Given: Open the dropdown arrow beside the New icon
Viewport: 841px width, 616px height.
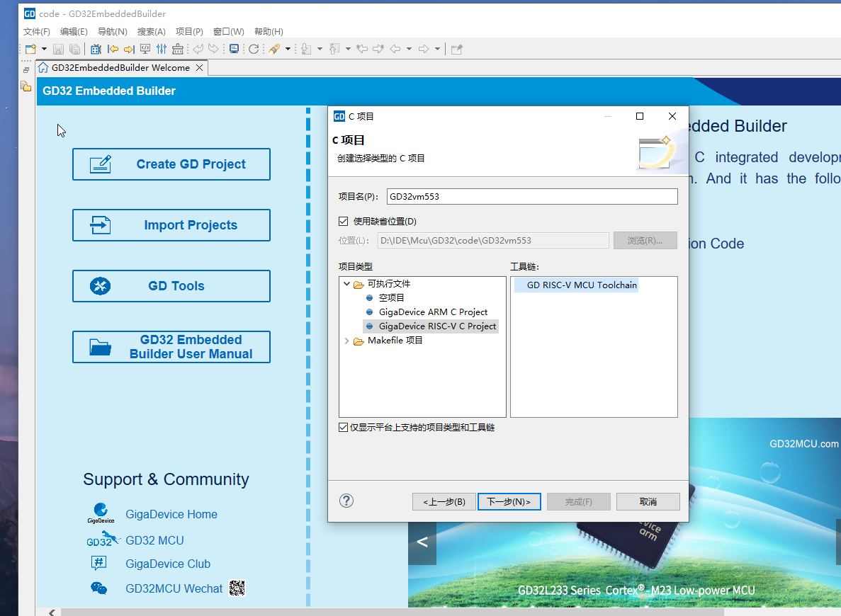Looking at the screenshot, I should point(44,49).
